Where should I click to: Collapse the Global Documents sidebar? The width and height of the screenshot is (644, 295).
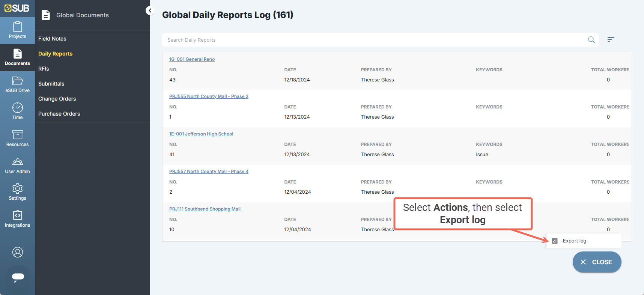pyautogui.click(x=150, y=11)
